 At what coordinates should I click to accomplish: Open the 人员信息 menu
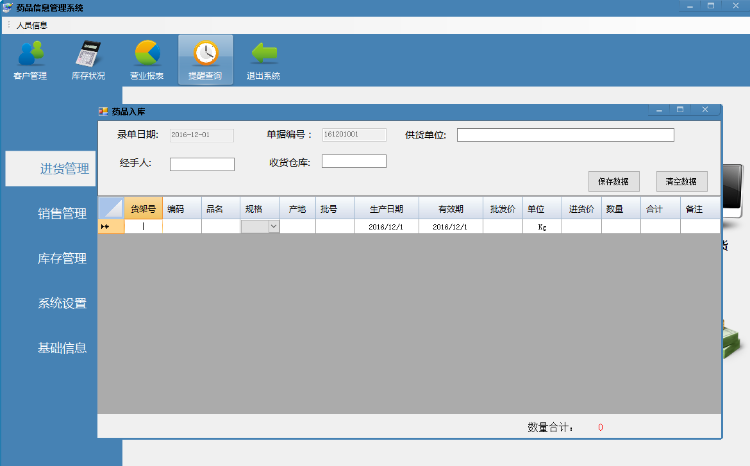(x=32, y=25)
